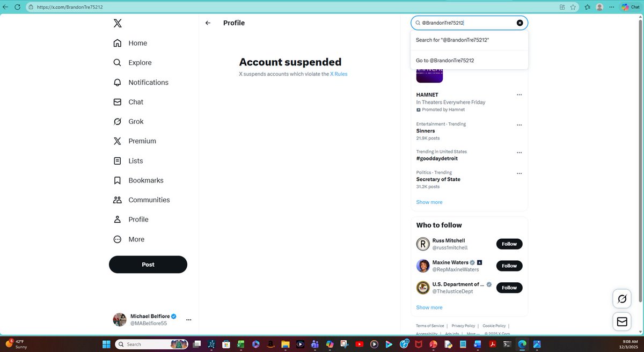The image size is (644, 352).
Task: Open Russ Mitchell's profile avatar
Action: (x=423, y=244)
